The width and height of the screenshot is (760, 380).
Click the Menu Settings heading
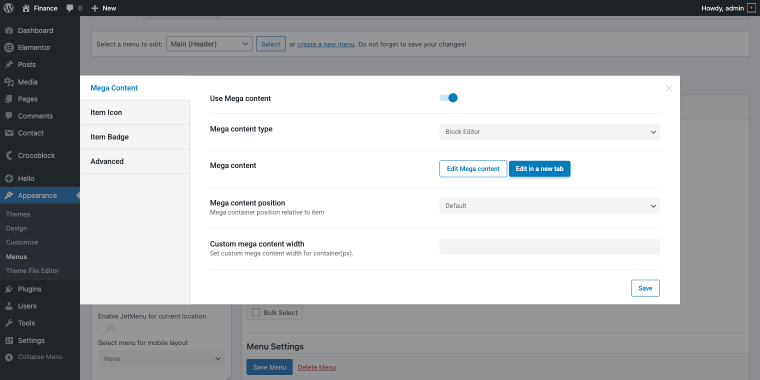click(x=275, y=347)
